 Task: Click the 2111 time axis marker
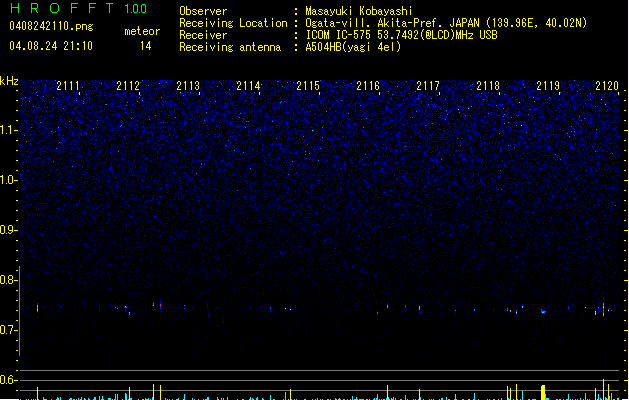coord(68,85)
